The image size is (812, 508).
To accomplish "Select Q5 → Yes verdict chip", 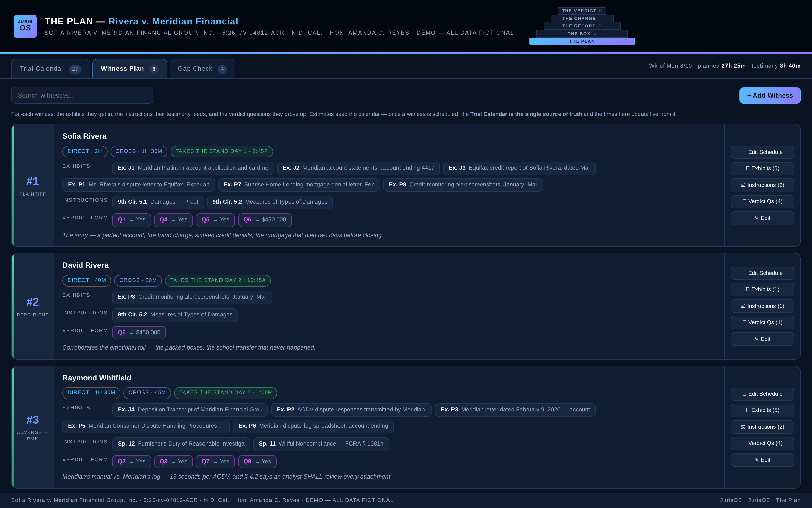I will click(215, 220).
